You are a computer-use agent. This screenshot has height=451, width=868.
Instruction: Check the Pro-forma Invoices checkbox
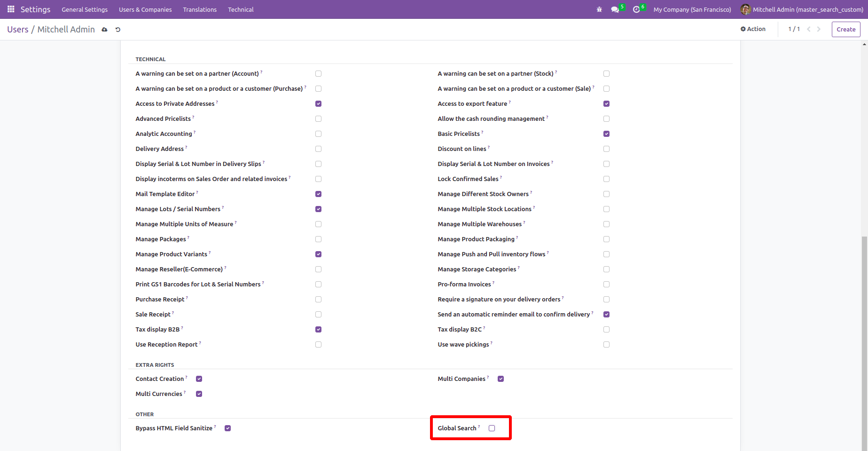point(606,284)
